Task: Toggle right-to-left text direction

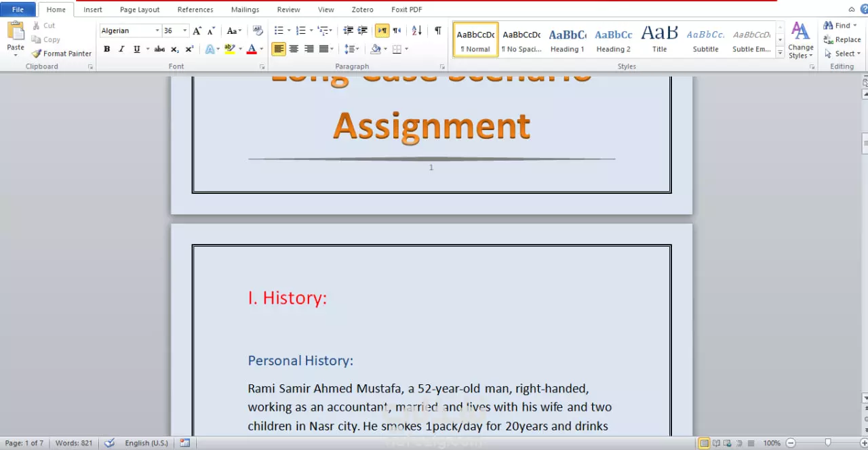Action: [x=397, y=30]
